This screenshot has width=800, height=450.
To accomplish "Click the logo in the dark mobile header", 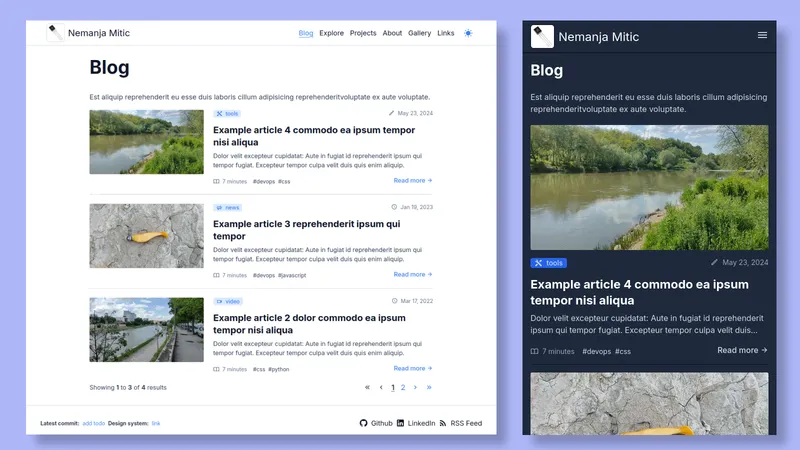I will (x=542, y=37).
